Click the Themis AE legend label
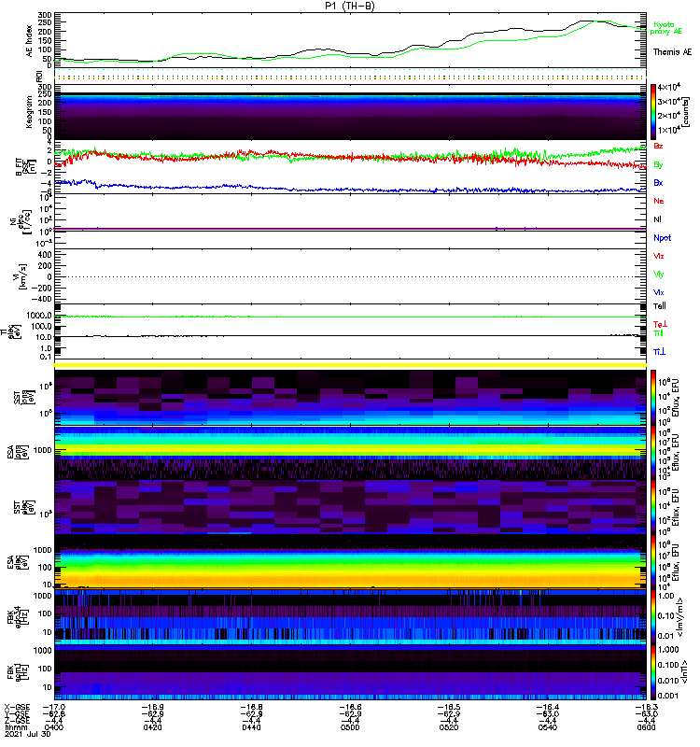 (672, 52)
